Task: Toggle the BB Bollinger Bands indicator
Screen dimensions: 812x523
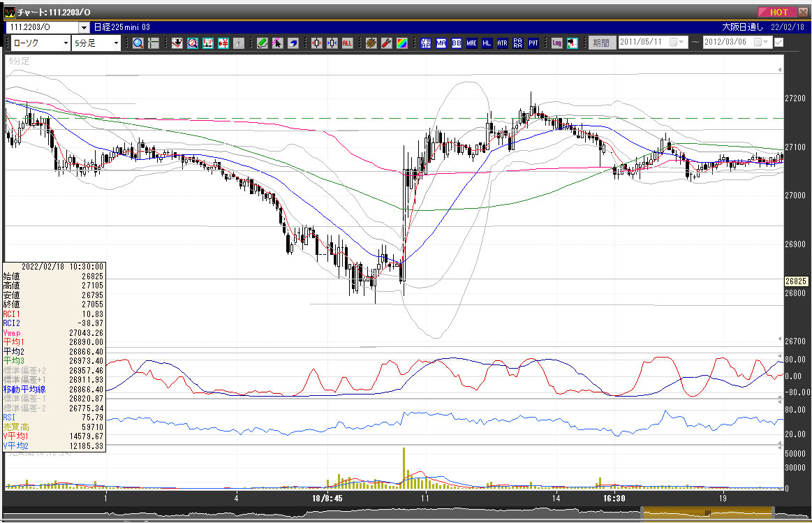Action: point(456,43)
